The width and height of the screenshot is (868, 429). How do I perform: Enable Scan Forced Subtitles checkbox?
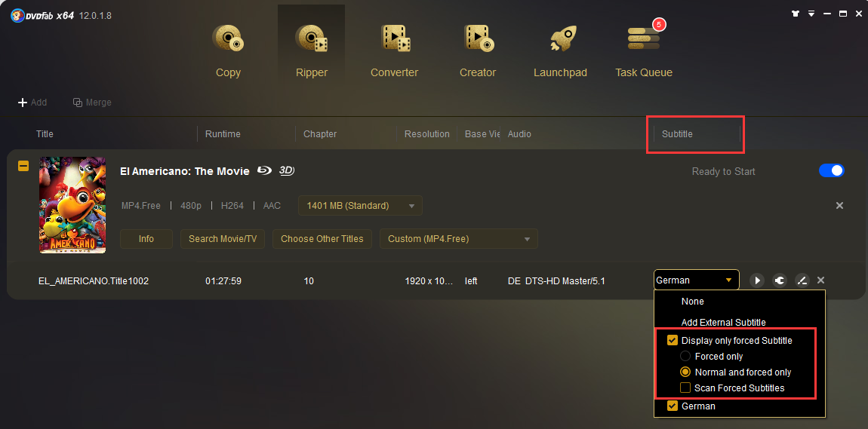[685, 388]
